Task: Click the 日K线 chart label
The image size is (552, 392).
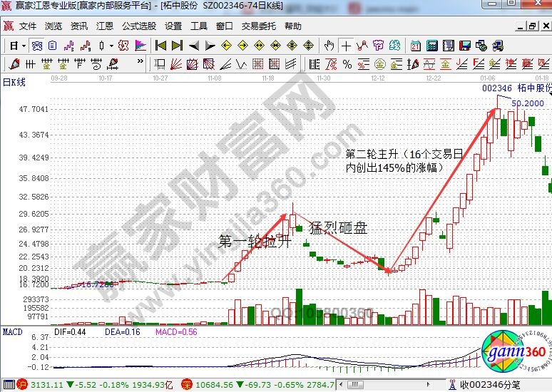Action: [x=14, y=82]
